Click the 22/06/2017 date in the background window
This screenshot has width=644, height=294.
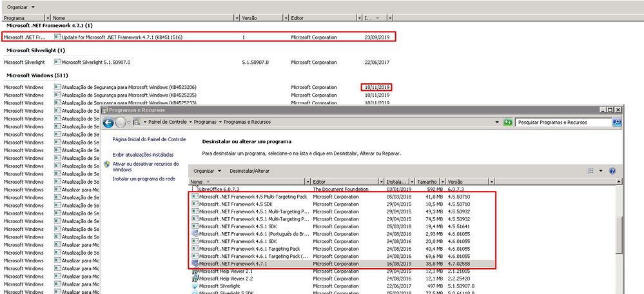coord(376,63)
